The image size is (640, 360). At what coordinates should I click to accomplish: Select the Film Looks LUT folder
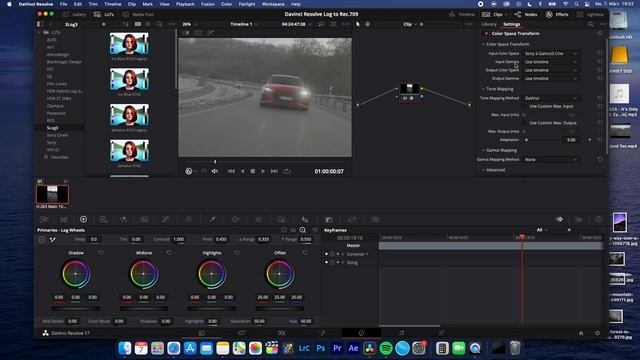click(56, 84)
